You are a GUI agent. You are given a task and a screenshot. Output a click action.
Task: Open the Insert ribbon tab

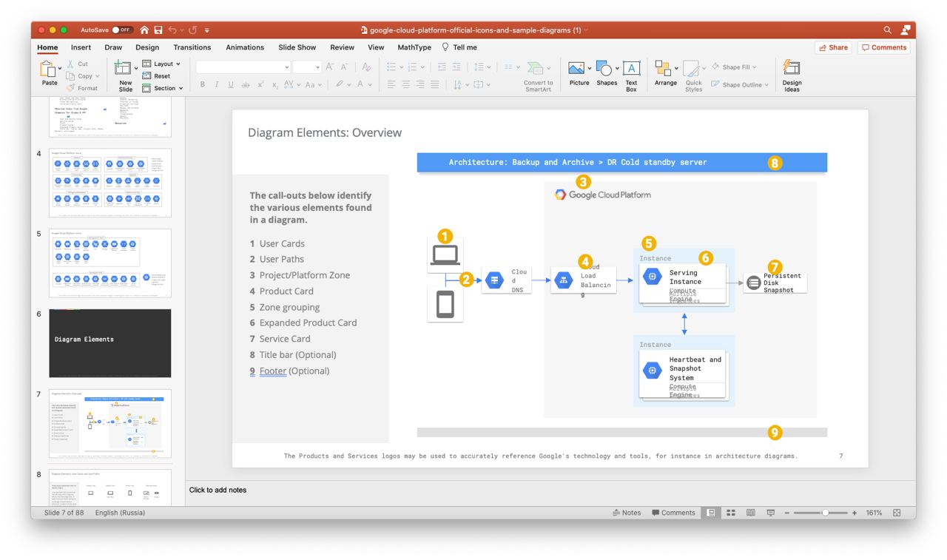(x=81, y=47)
